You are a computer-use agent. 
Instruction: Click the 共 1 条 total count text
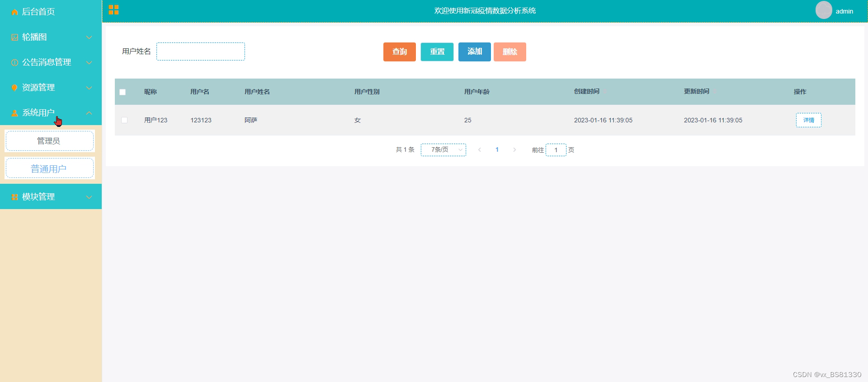click(405, 150)
